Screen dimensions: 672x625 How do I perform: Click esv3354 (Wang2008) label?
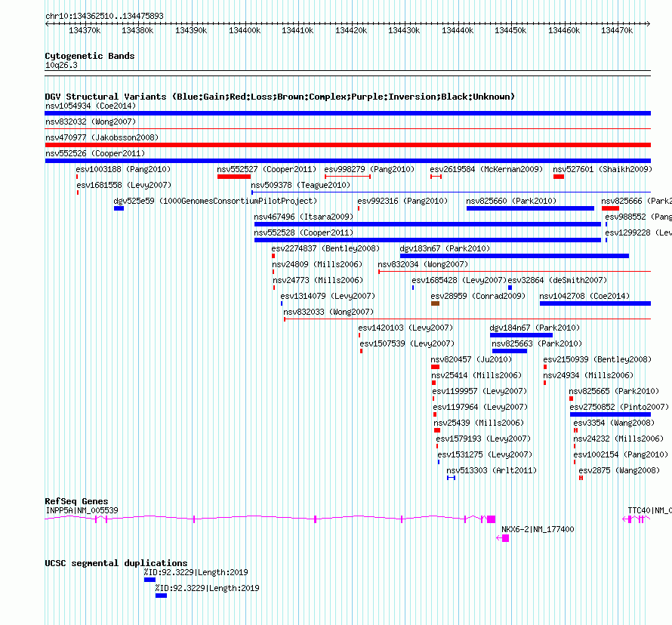614,423
